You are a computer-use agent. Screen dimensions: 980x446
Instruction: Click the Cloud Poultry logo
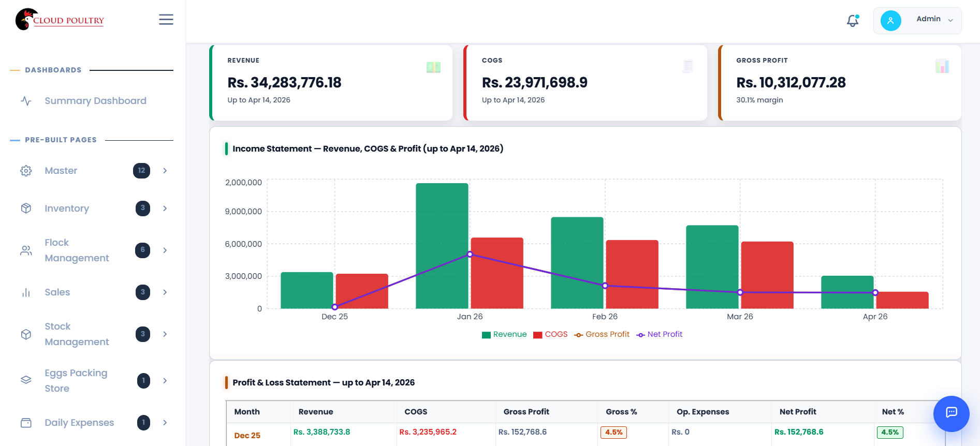60,20
